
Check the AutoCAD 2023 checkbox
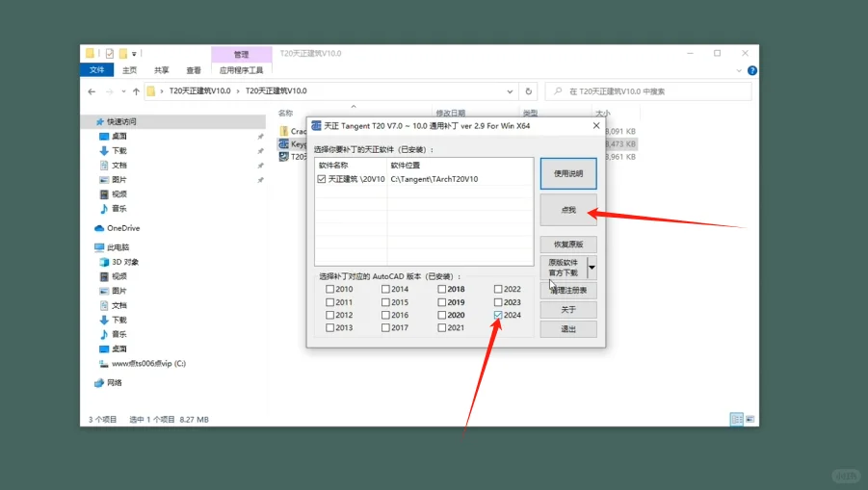point(498,302)
